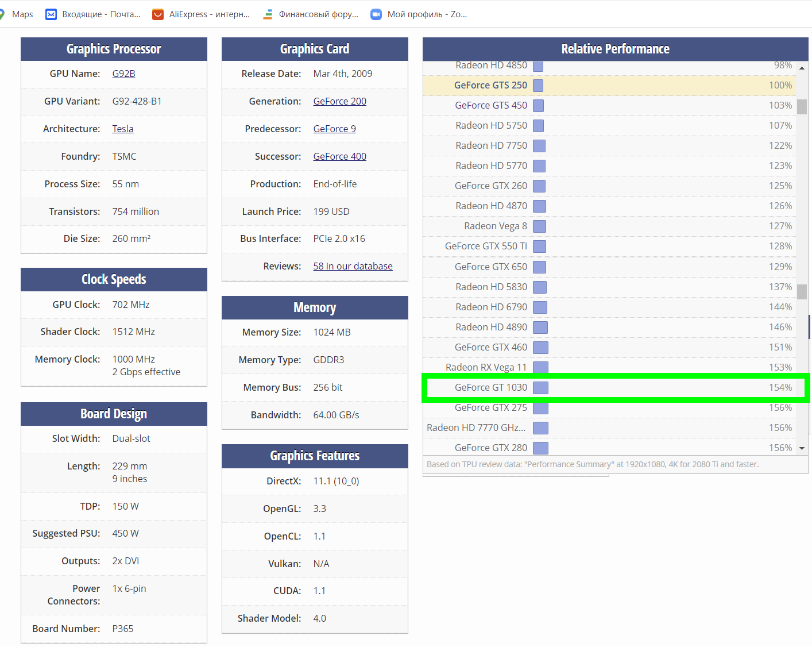Image resolution: width=812 pixels, height=647 pixels.
Task: Click the Relative Performance list's down arrow
Action: (802, 448)
